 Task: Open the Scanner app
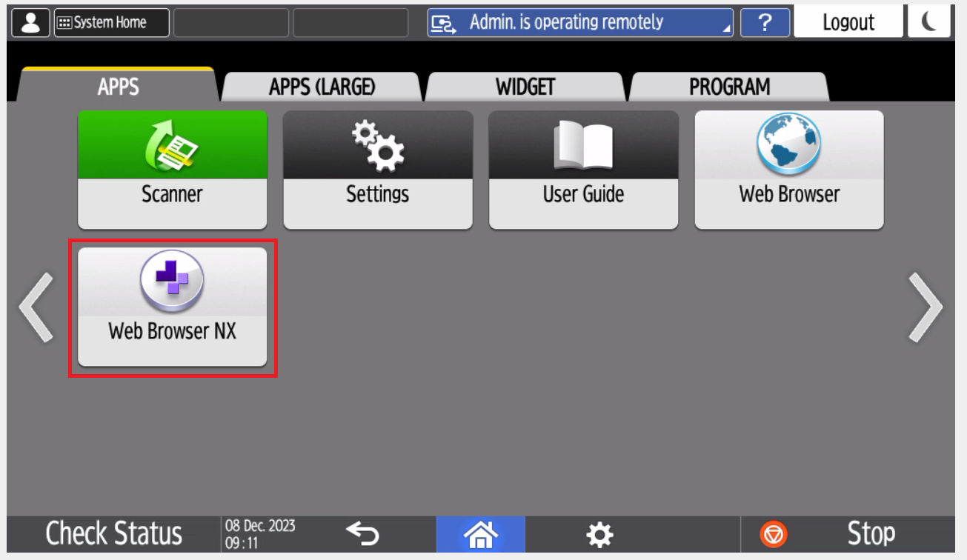[x=172, y=170]
